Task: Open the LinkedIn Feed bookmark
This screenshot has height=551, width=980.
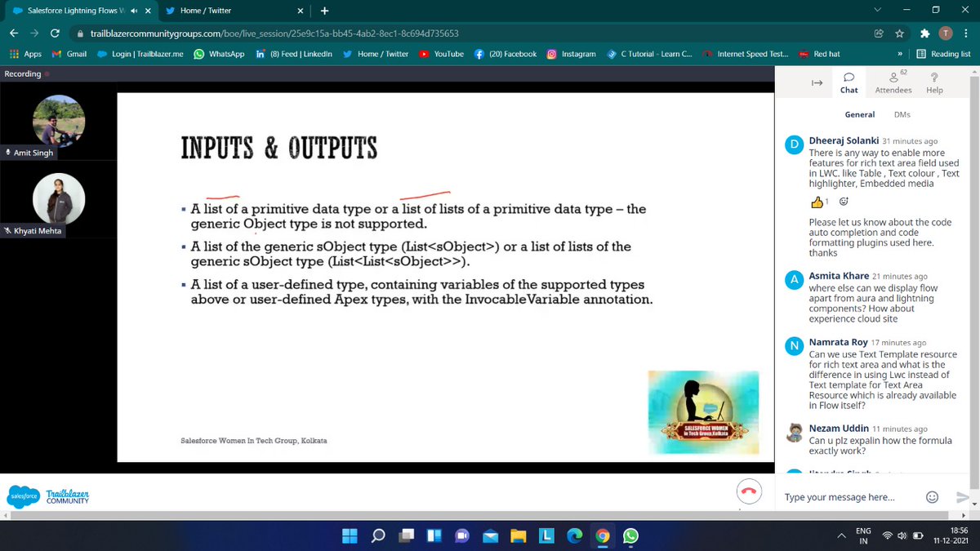Action: tap(293, 54)
